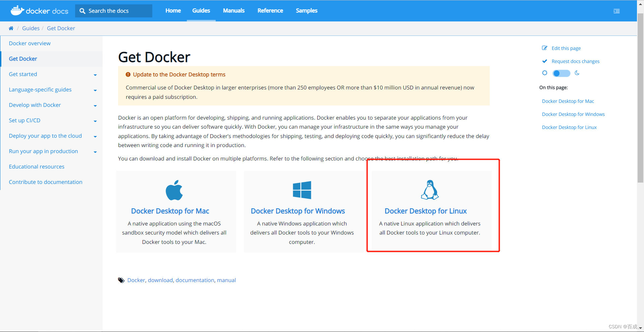Expand Develop with Docker section
This screenshot has width=644, height=332.
coord(95,106)
